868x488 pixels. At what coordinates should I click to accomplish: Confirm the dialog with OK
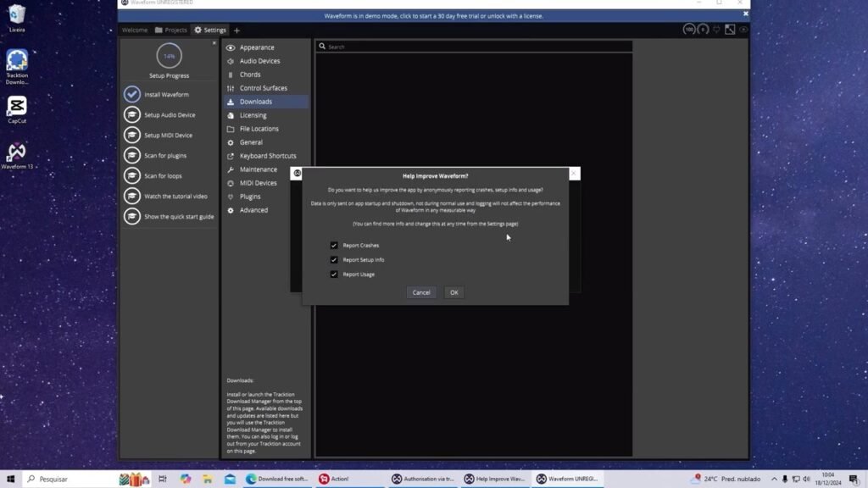[454, 292]
